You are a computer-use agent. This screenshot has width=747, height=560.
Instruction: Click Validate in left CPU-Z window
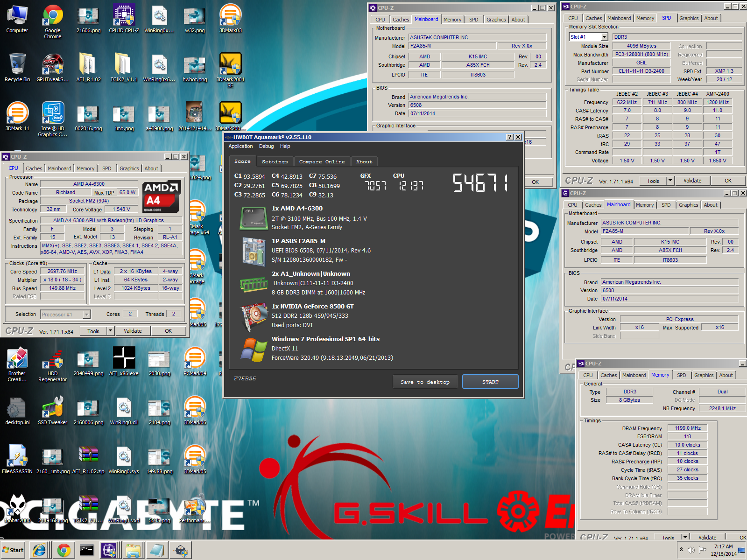[x=133, y=331]
